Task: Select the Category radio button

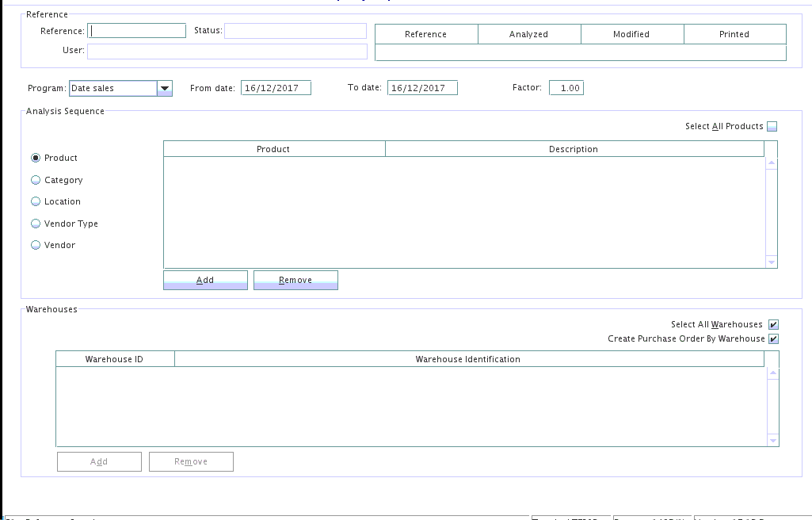Action: (x=36, y=180)
